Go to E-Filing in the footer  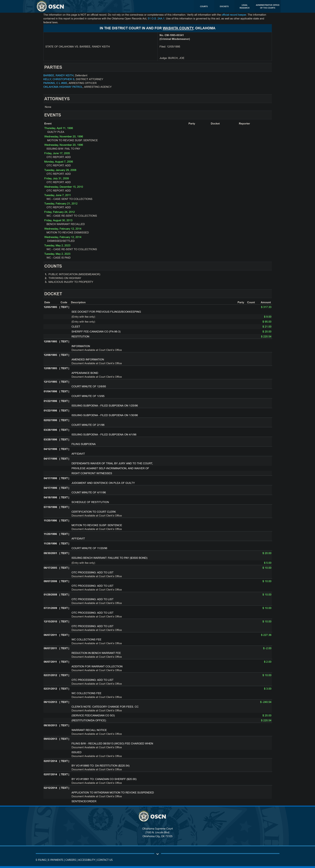[41, 860]
